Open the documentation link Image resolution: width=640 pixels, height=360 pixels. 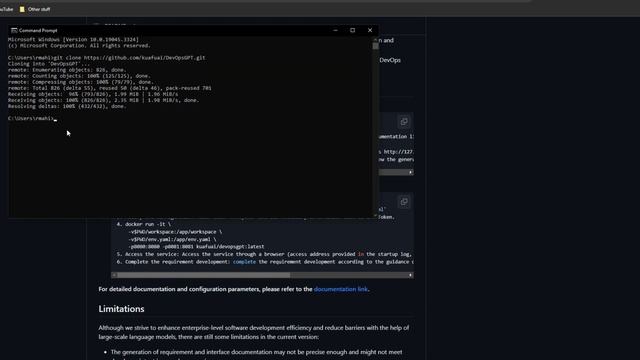(341, 289)
